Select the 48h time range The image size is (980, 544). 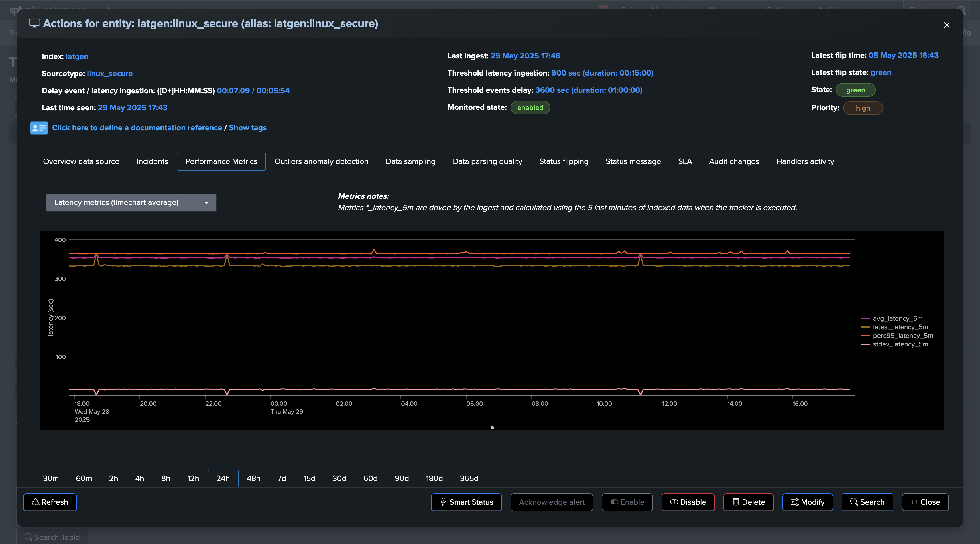(253, 478)
